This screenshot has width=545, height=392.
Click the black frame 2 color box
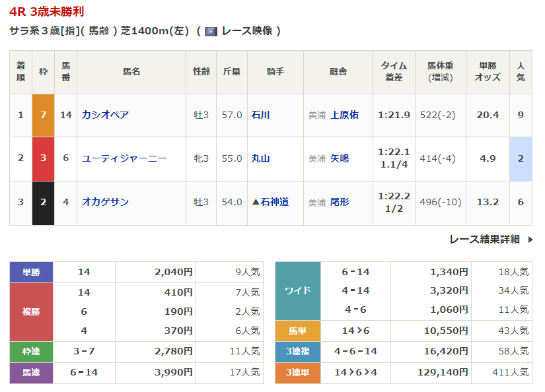(x=43, y=202)
